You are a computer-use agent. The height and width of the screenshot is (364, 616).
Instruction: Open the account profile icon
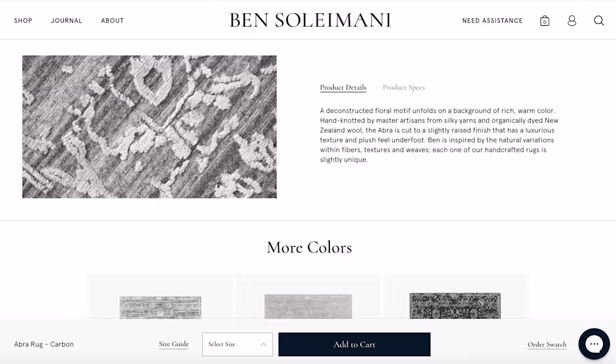tap(572, 20)
